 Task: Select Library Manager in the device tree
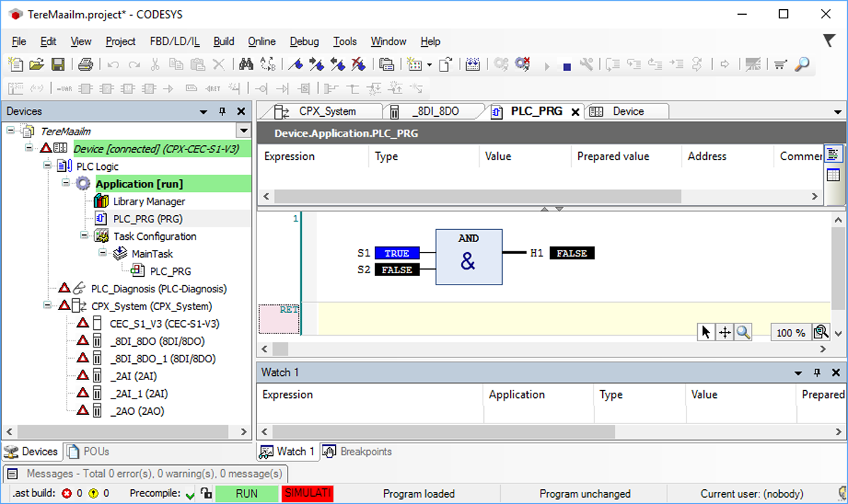point(149,202)
